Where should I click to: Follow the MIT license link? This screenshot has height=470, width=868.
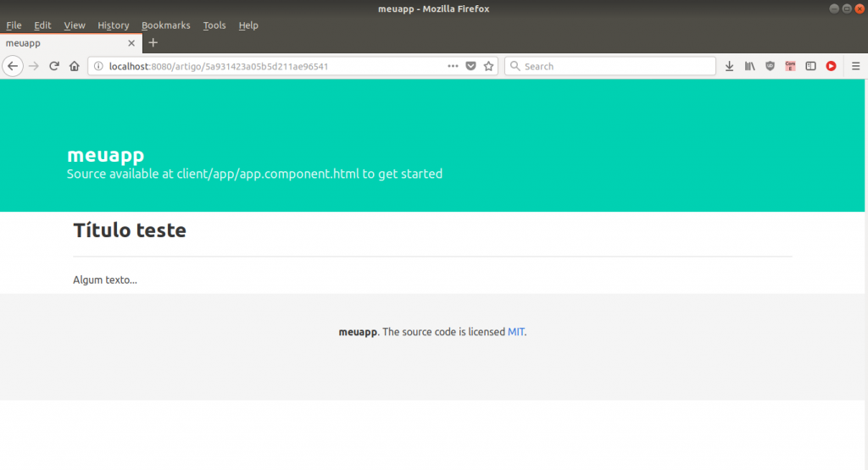click(515, 332)
